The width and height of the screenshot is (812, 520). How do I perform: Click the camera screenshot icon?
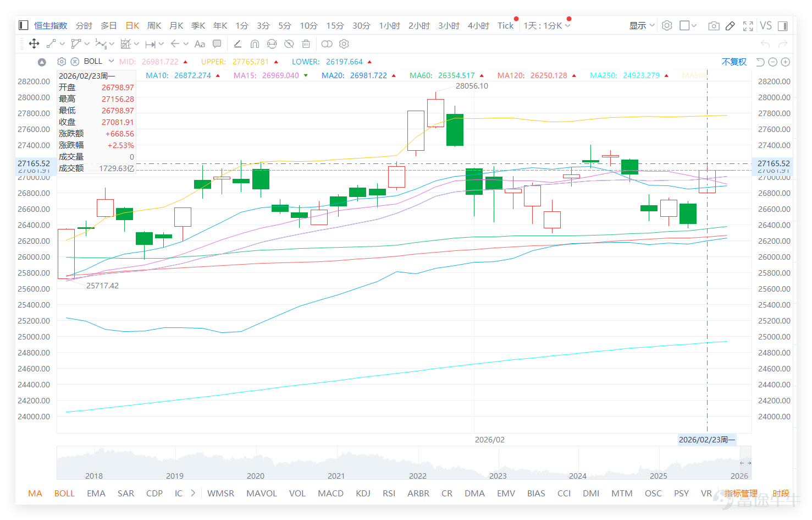714,26
